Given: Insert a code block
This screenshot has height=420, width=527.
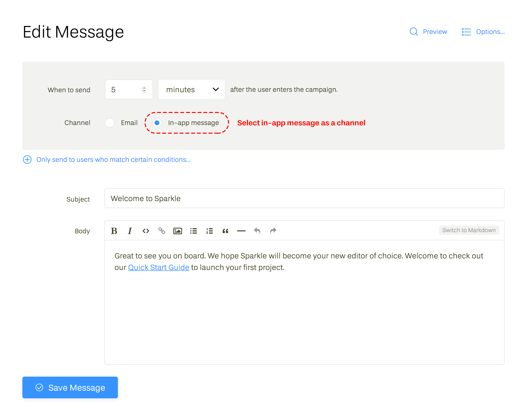Looking at the screenshot, I should tap(146, 230).
